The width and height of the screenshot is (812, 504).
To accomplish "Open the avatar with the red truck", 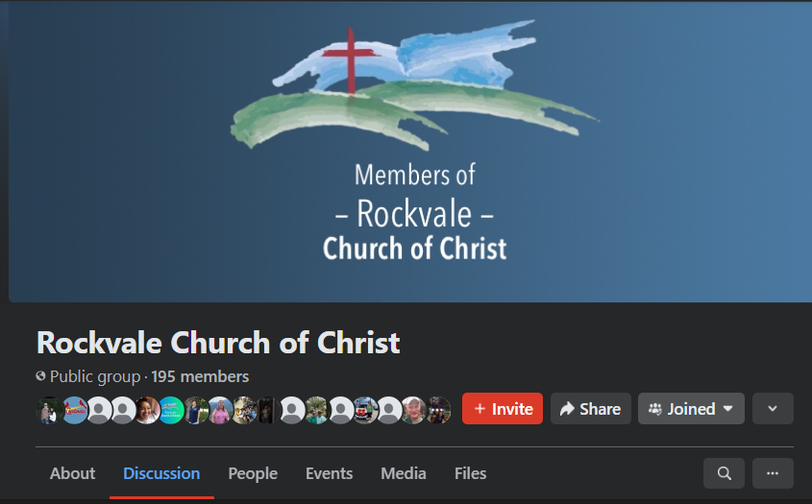I will (365, 410).
